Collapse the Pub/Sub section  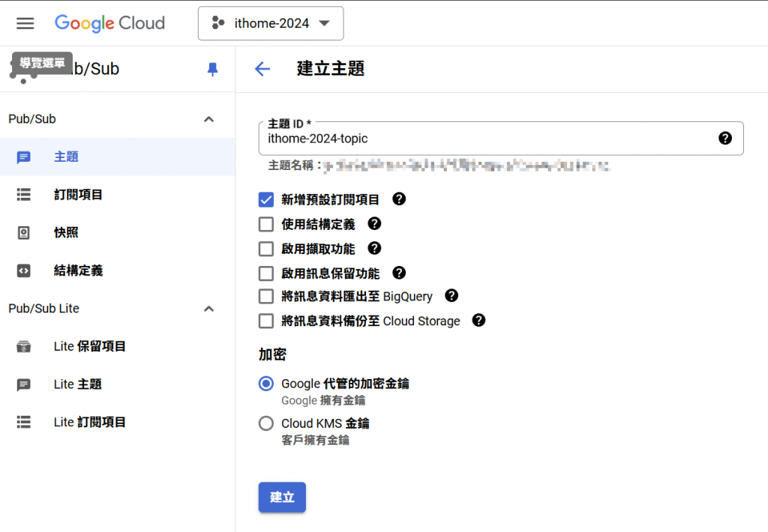click(x=208, y=119)
